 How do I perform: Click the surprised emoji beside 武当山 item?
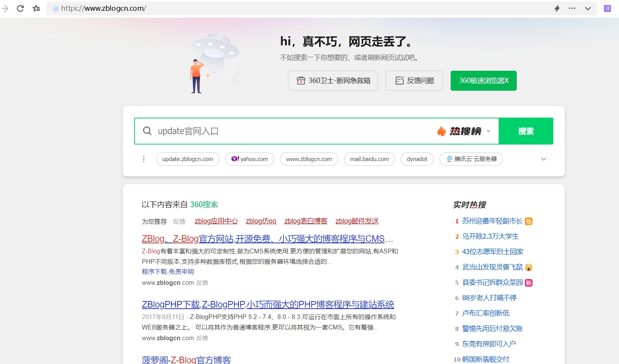pos(529,268)
